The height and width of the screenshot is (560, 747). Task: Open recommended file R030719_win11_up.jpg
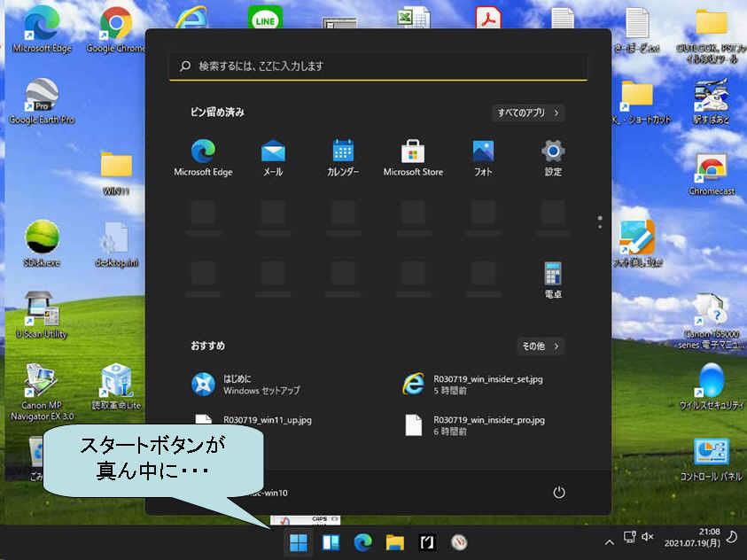[253, 420]
